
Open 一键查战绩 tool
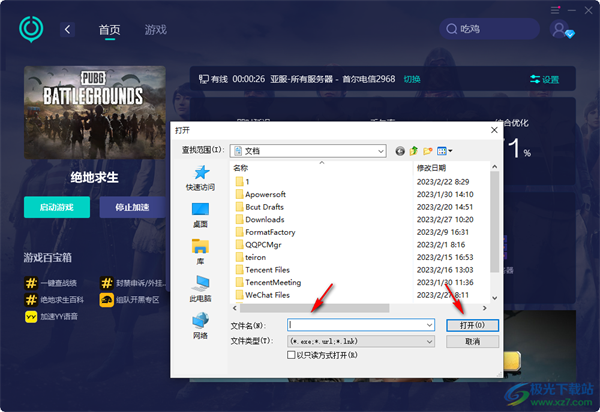pos(50,283)
